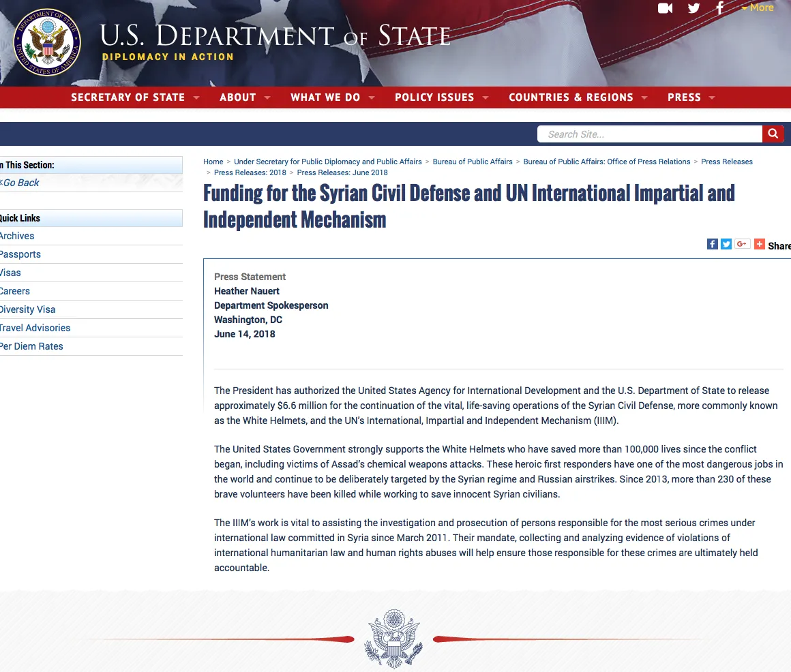
Task: Expand the More social links dropdown
Action: (x=757, y=7)
